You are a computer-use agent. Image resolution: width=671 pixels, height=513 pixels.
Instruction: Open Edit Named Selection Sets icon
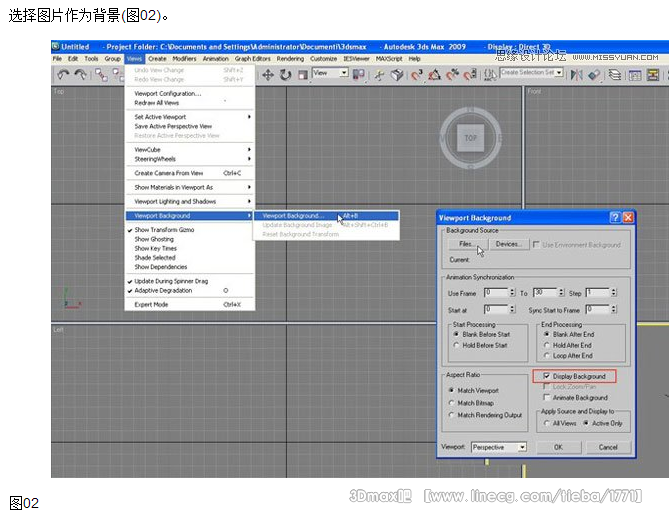[x=490, y=75]
